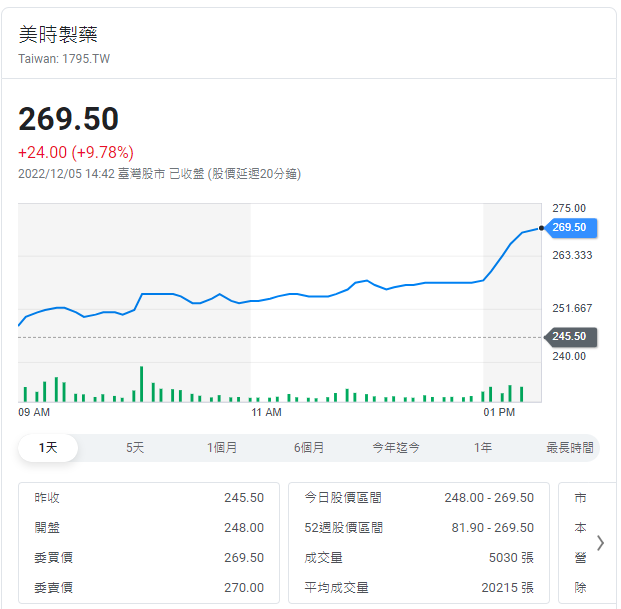Image resolution: width=621 pixels, height=609 pixels.
Task: Switch chart to the 1年 range
Action: coord(483,448)
